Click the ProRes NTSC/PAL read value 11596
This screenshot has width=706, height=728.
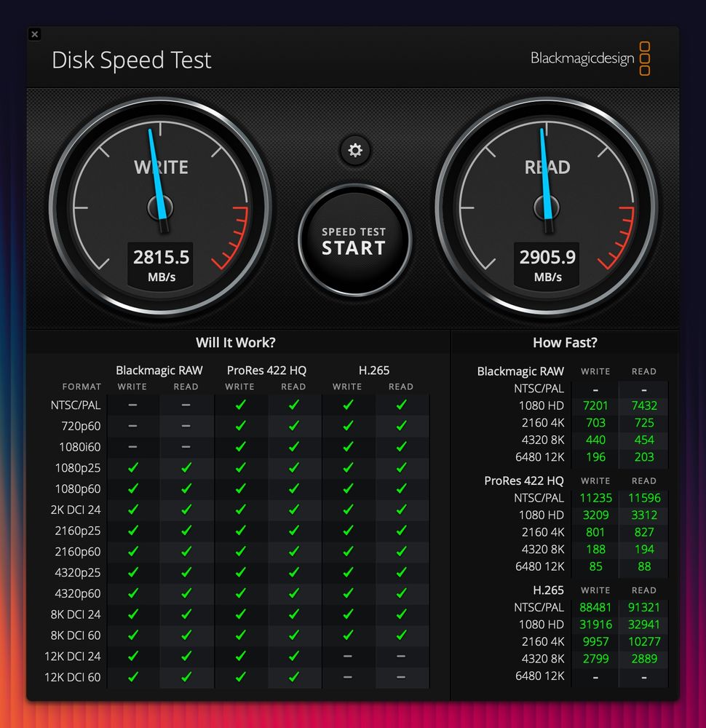[x=644, y=498]
